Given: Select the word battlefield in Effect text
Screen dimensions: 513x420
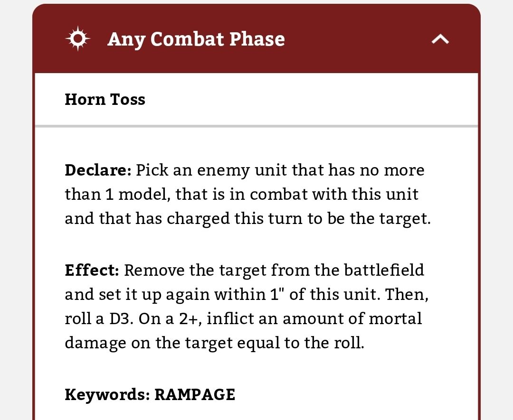Looking at the screenshot, I should pyautogui.click(x=384, y=271).
